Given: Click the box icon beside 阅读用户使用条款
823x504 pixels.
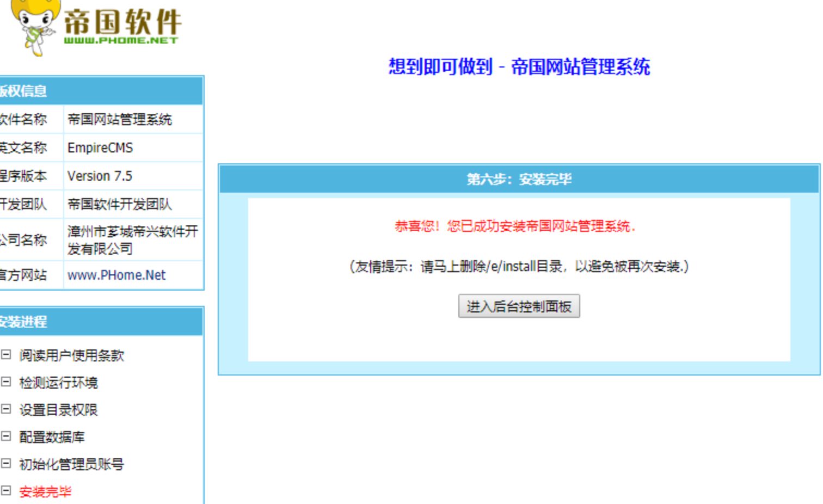Looking at the screenshot, I should (6, 355).
